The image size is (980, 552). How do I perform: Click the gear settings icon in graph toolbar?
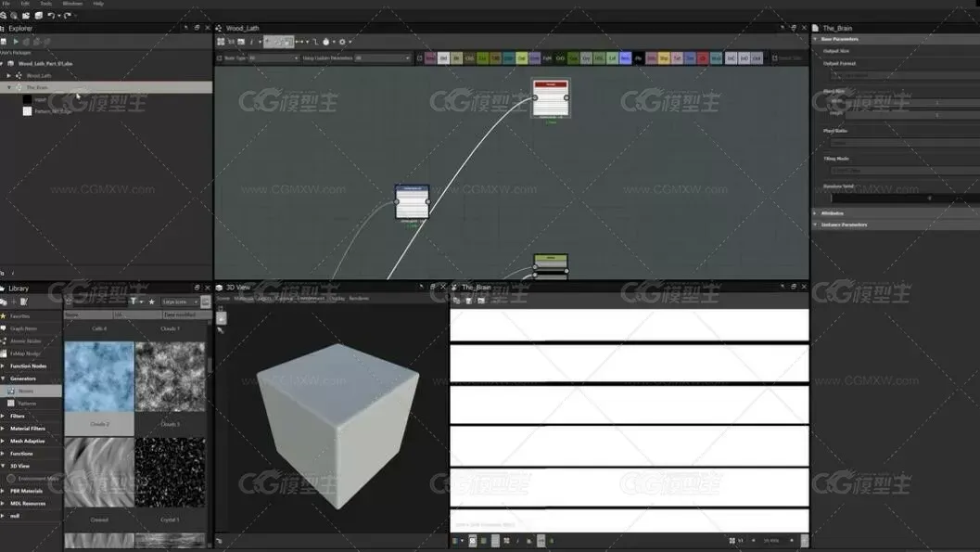point(342,42)
